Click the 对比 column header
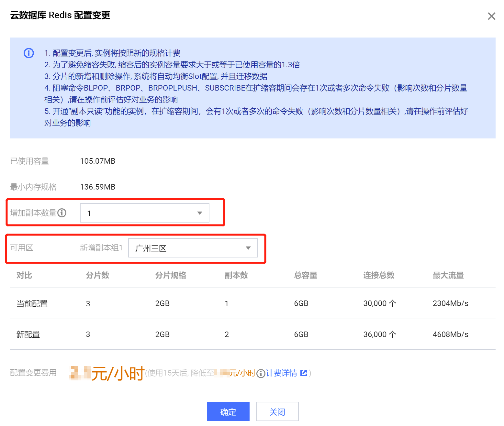 [x=24, y=275]
